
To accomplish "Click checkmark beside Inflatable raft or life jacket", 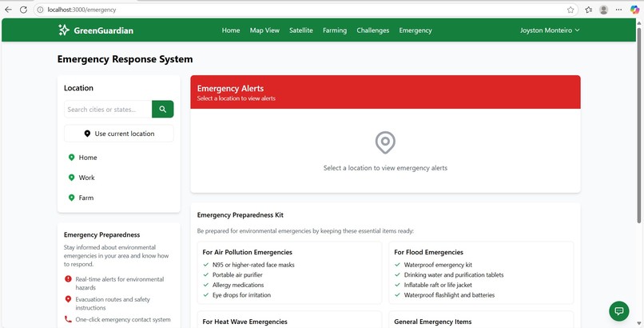I will point(398,285).
